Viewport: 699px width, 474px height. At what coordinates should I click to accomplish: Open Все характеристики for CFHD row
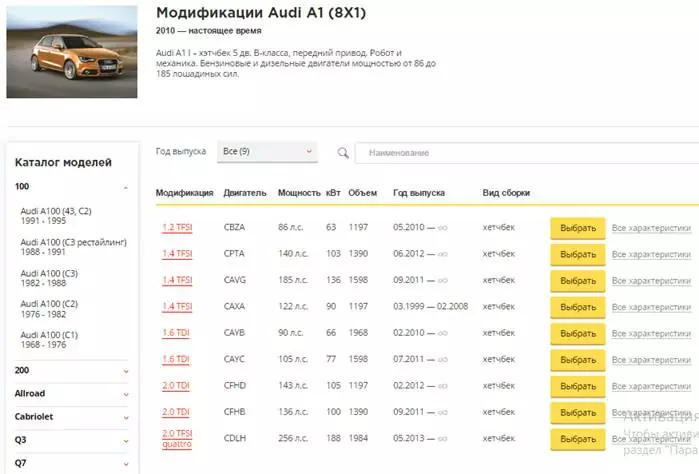651,386
